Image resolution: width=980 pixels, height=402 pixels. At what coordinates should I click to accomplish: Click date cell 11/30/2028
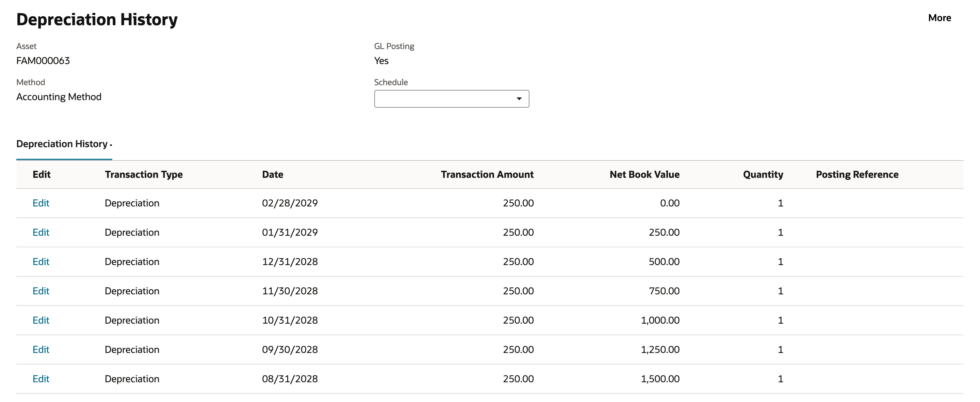(x=290, y=291)
